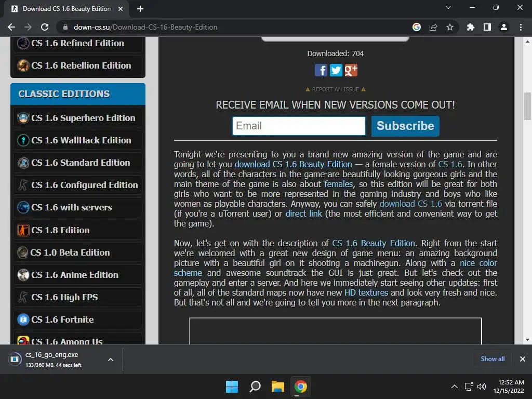Click the browser forward arrow
Viewport: 532px width, 399px height.
click(28, 27)
